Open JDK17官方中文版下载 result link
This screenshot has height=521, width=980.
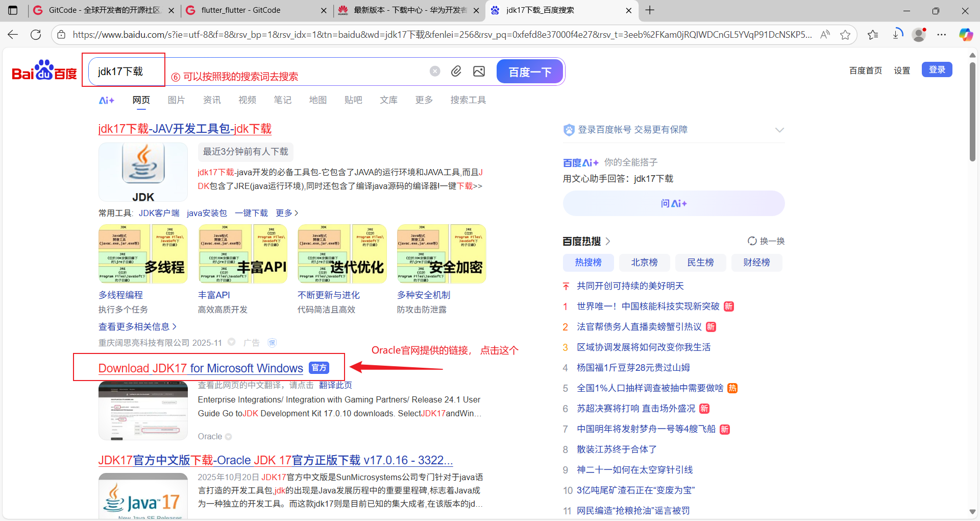[276, 460]
